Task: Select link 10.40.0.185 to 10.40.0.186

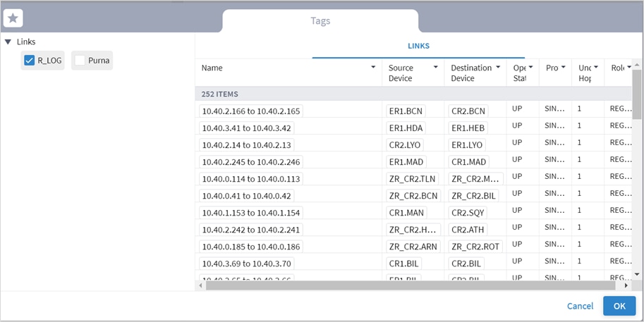Action: [x=251, y=247]
